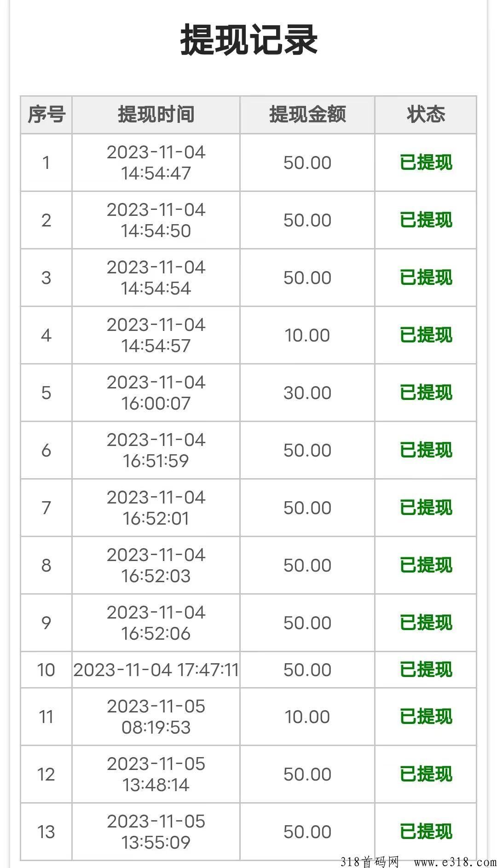Screen dimensions: 497x868
Task: Click timestamp 2023-11-04 17:47:11
Action: click(x=156, y=670)
